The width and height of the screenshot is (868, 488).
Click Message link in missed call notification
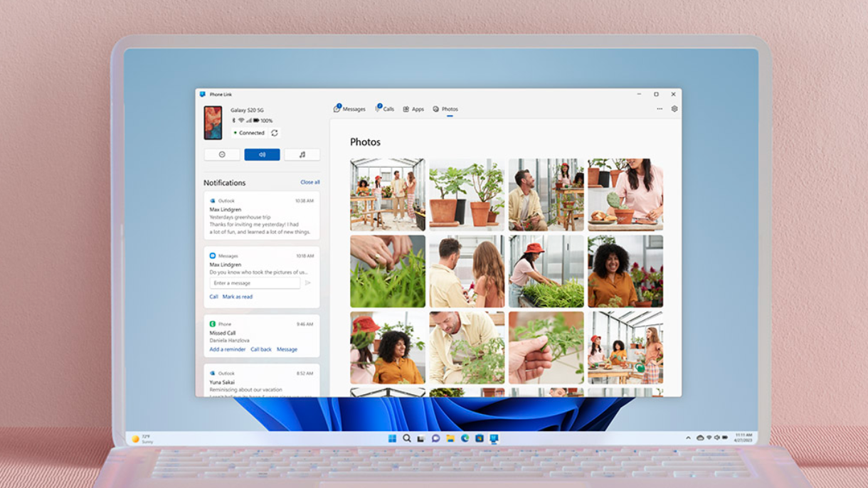coord(287,349)
